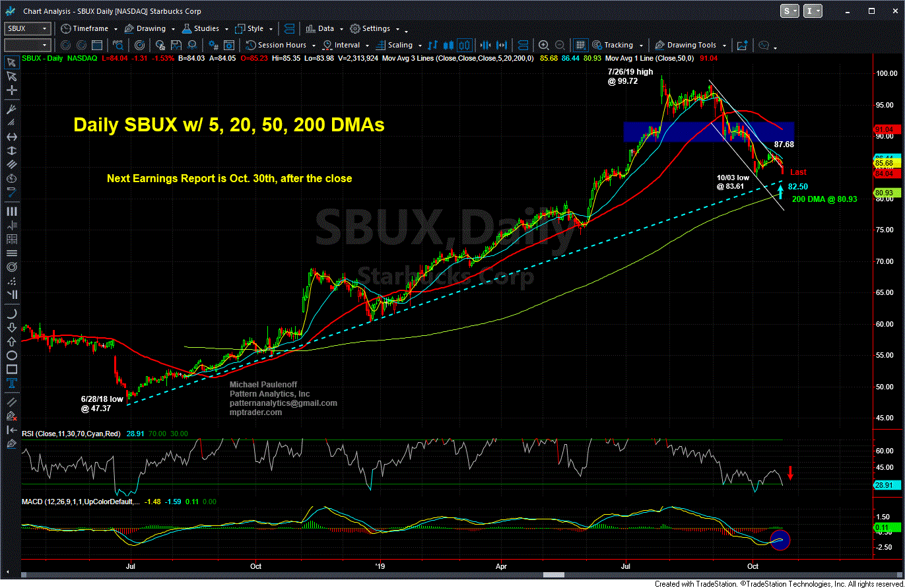Expand the Drawing Tools dropdown arrow
The height and width of the screenshot is (588, 905).
tap(725, 46)
